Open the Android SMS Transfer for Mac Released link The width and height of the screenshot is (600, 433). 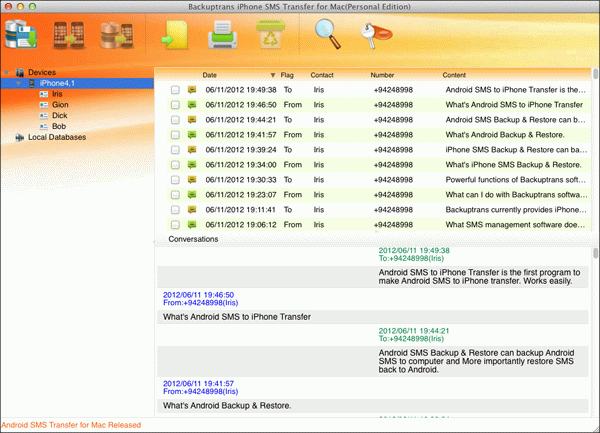tap(71, 425)
